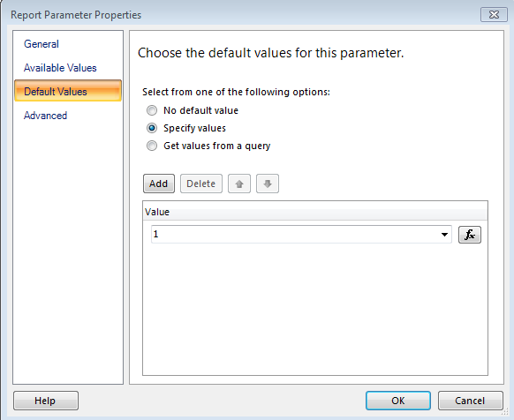Delete the selected default value
The height and width of the screenshot is (420, 514).
(201, 184)
